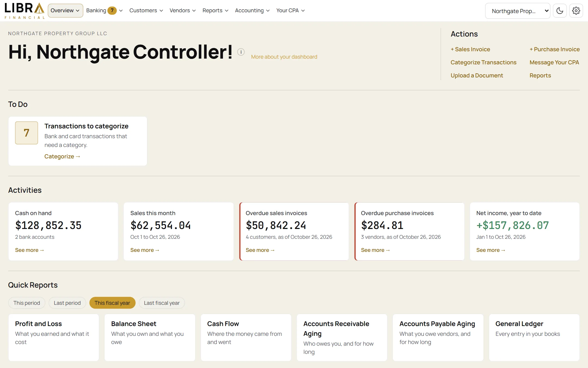Select the This period filter
Image resolution: width=588 pixels, height=368 pixels.
point(27,303)
